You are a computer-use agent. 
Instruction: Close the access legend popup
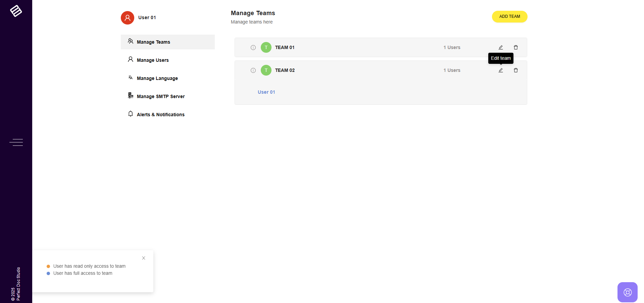point(144,258)
